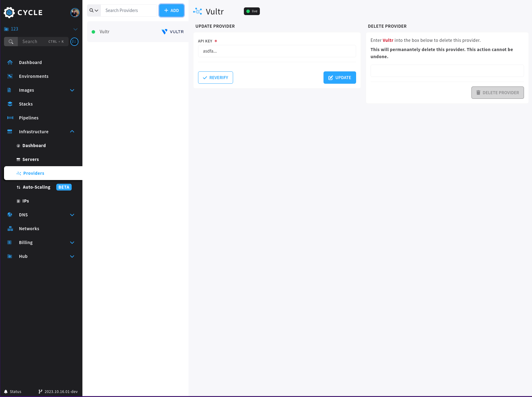Focus the sidebar Search field
The width and height of the screenshot is (532, 397).
pos(43,42)
